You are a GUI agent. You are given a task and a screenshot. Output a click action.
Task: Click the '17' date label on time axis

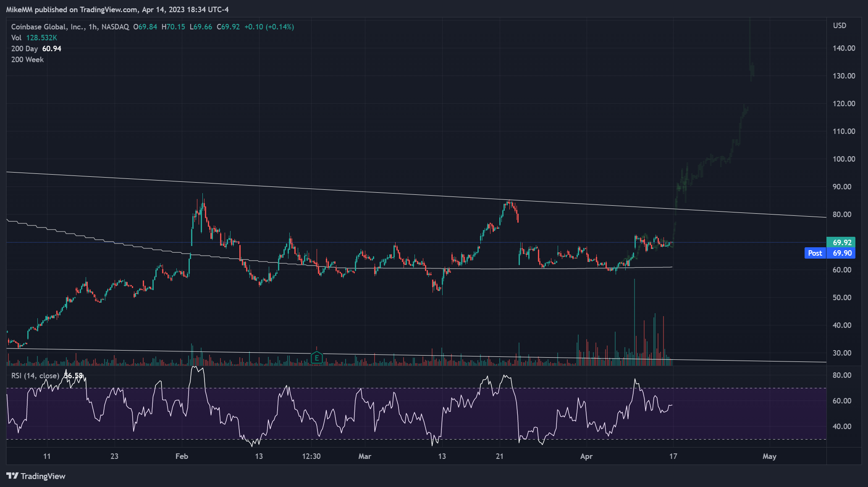(673, 456)
